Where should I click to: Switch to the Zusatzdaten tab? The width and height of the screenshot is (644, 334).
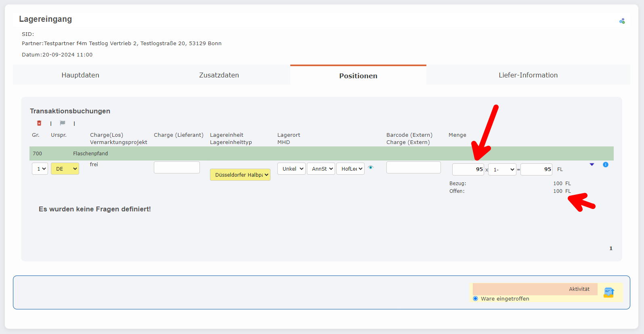[x=219, y=75]
